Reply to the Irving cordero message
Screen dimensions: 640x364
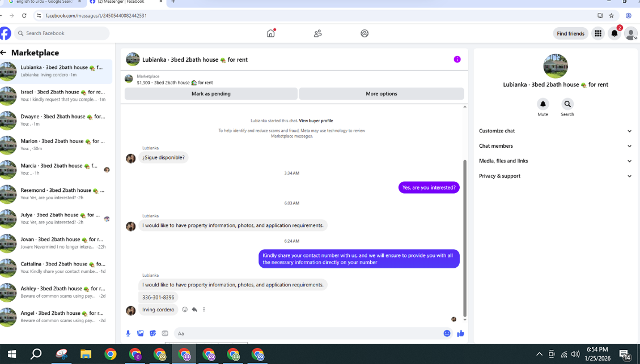click(194, 310)
